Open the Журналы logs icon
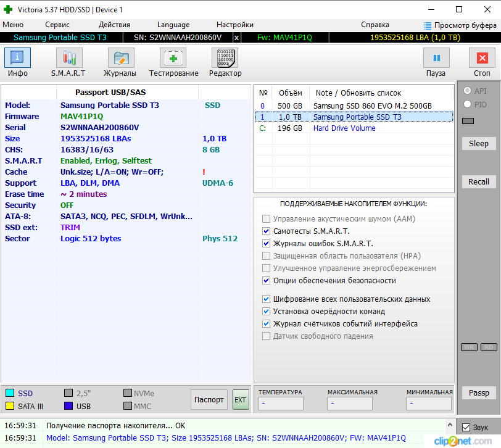Viewport: 501px width, 448px height. [121, 58]
